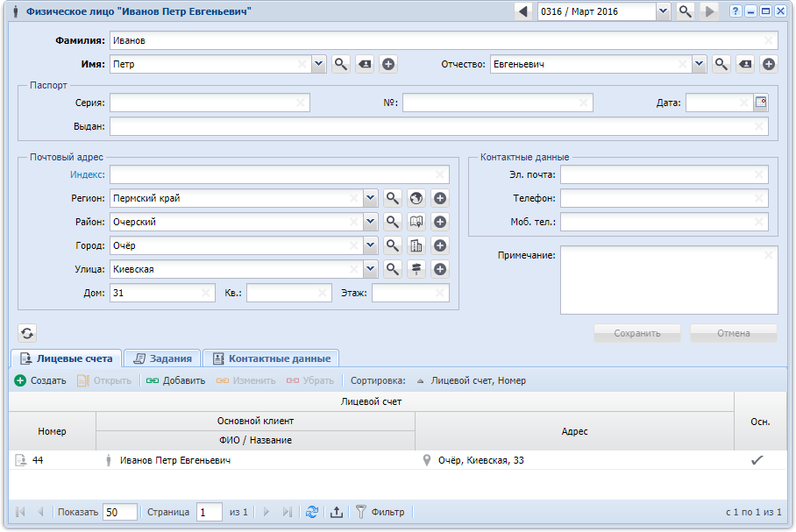Image resolution: width=796 pixels, height=532 pixels.
Task: Focus the Телефон input field
Action: 664,198
